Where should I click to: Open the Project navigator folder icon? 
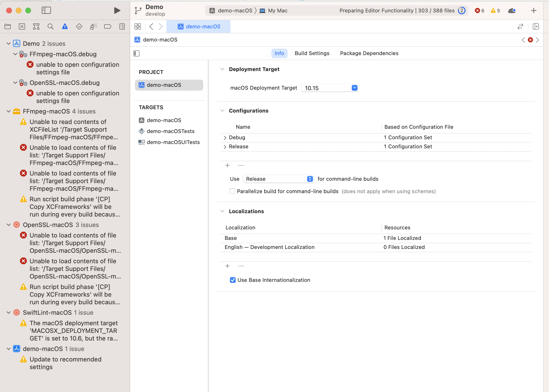pos(7,26)
